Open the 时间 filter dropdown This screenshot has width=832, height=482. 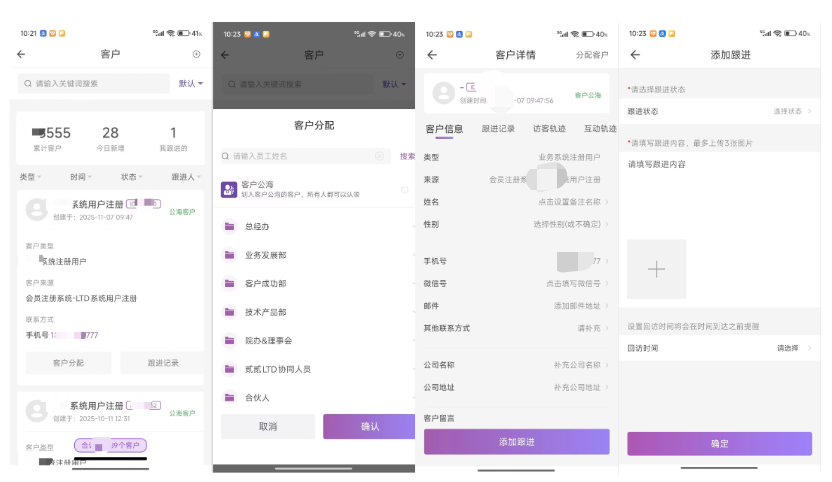click(x=81, y=177)
